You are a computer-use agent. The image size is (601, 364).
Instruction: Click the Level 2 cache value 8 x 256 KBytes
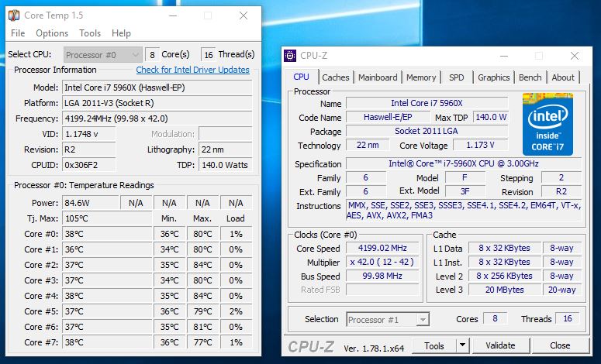click(504, 276)
